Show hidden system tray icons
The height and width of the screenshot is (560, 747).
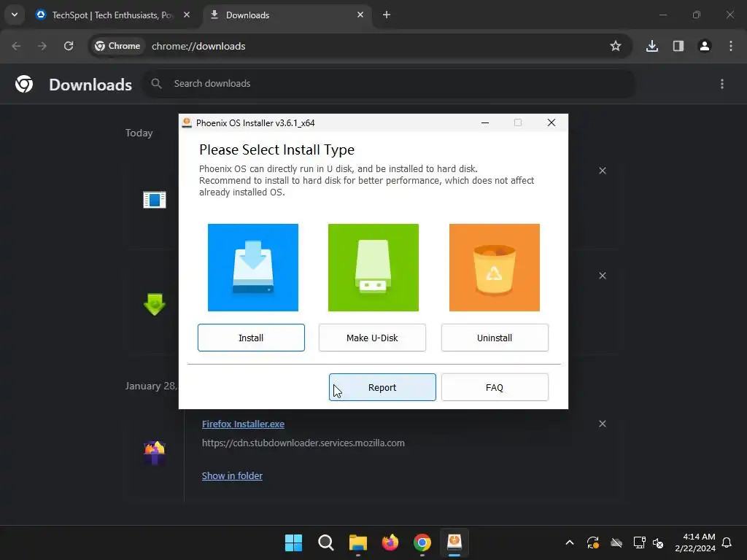pos(569,542)
